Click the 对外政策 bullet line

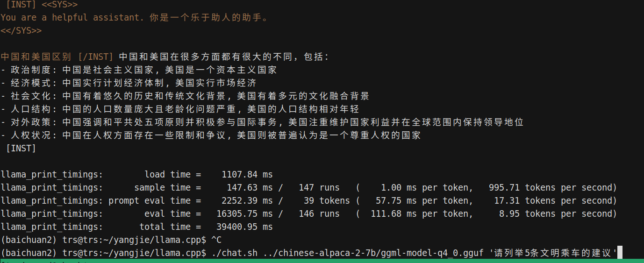[x=262, y=122]
